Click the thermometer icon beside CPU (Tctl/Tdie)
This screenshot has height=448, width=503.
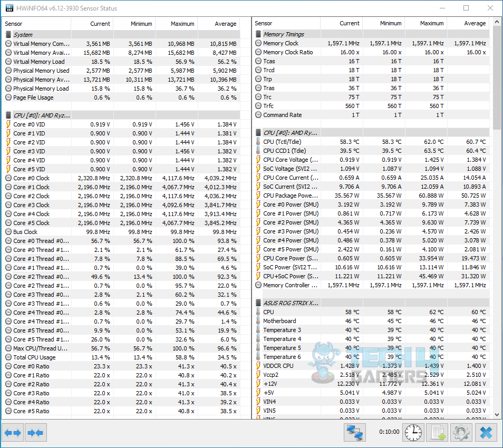tap(258, 141)
